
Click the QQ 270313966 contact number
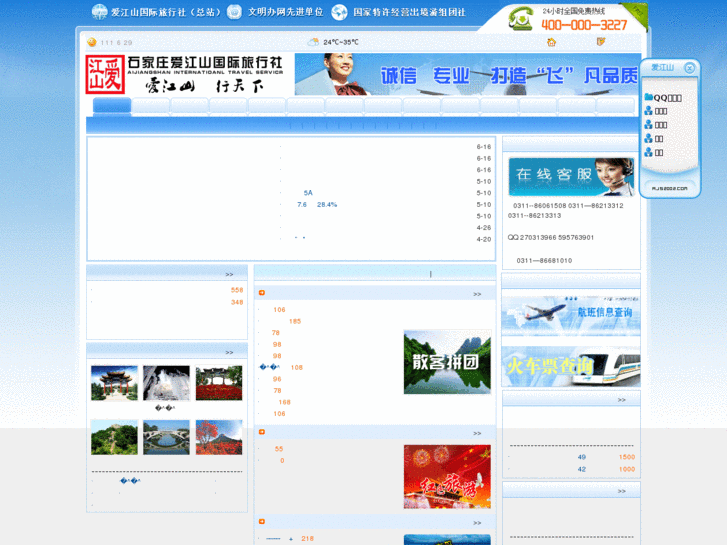coord(537,237)
